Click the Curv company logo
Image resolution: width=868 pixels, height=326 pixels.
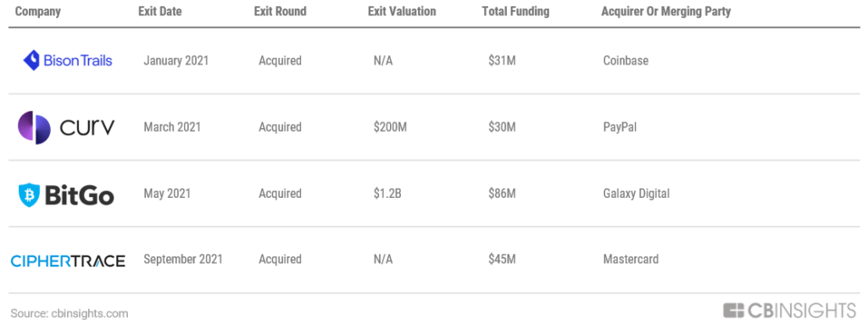tap(66, 127)
